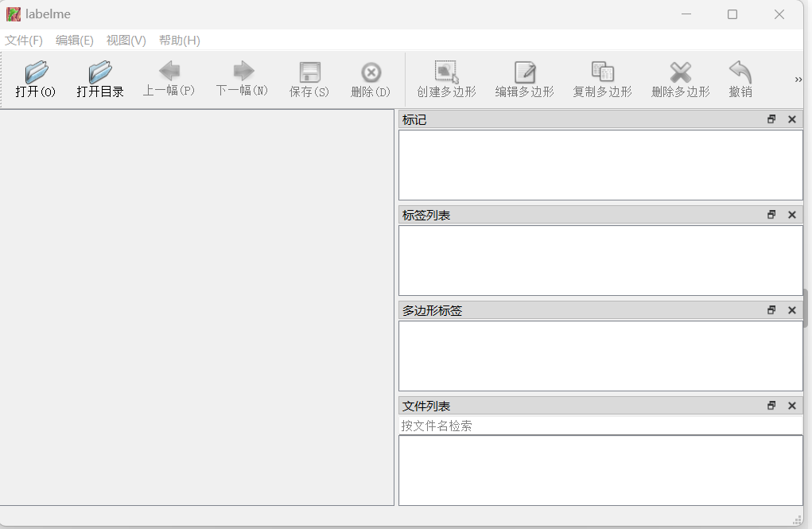
Task: Open the 编辑(E) menu
Action: [75, 41]
